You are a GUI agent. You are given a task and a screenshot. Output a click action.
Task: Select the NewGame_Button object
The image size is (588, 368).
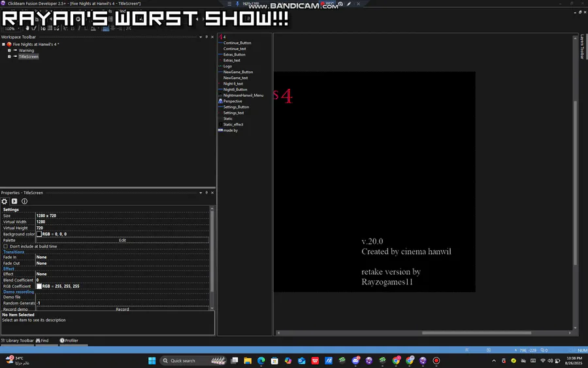[x=238, y=72]
